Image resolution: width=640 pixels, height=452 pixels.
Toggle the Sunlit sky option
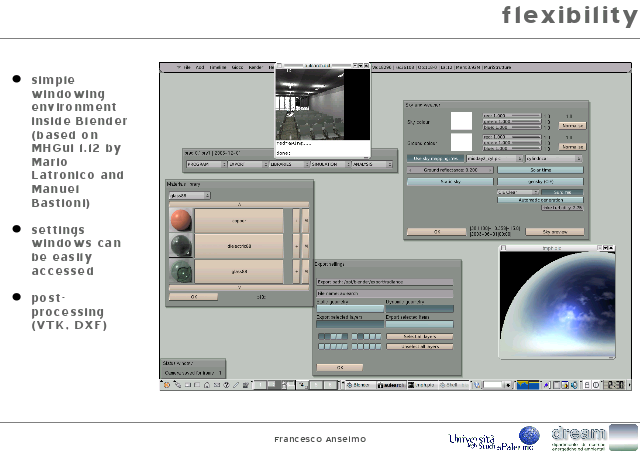coord(450,182)
